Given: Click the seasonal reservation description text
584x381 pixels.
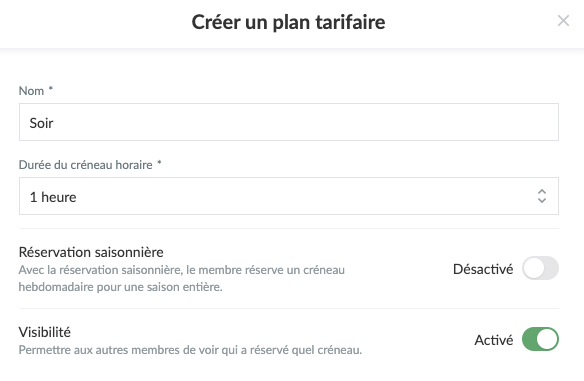Looking at the screenshot, I should (x=181, y=278).
